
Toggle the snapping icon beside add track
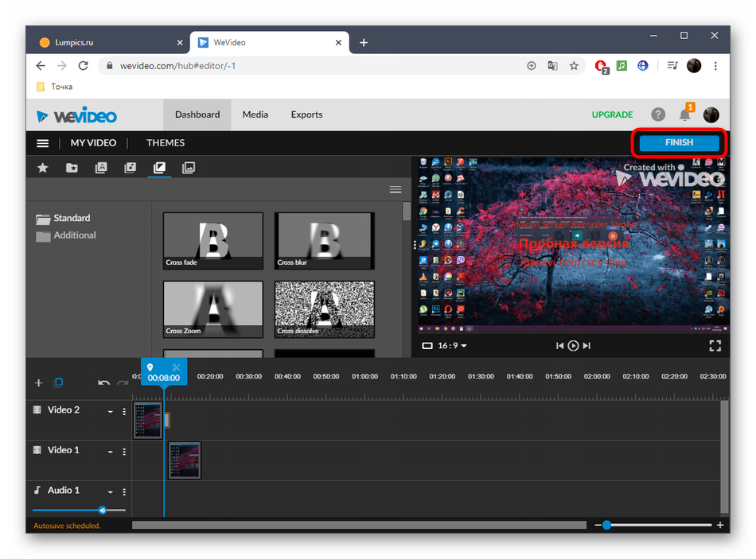coord(58,383)
